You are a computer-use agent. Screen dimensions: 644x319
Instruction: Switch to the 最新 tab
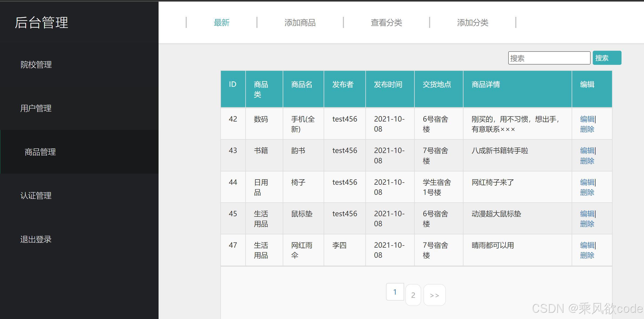coord(222,23)
